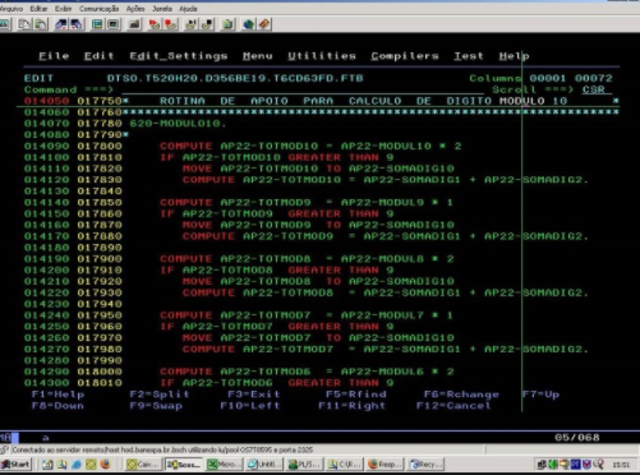Click line IF AP22-TOTMOD9 GREATER THAN 9
Viewport: 640px width, 475px height.
coord(277,214)
